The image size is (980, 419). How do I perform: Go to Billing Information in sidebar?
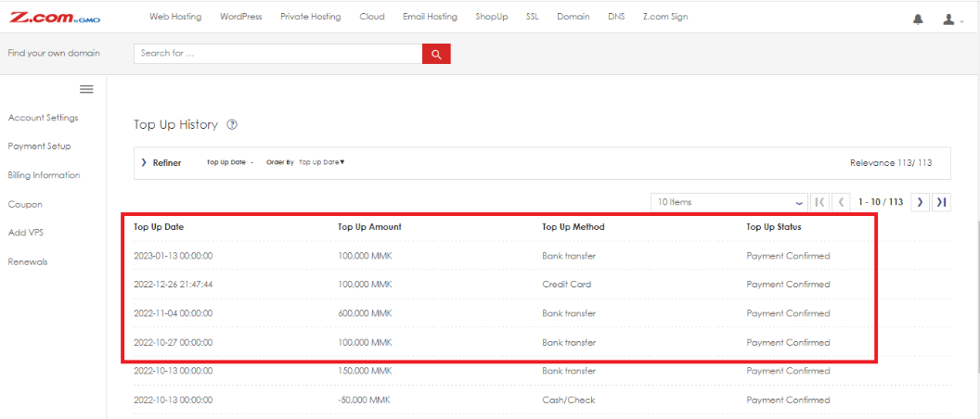(44, 175)
